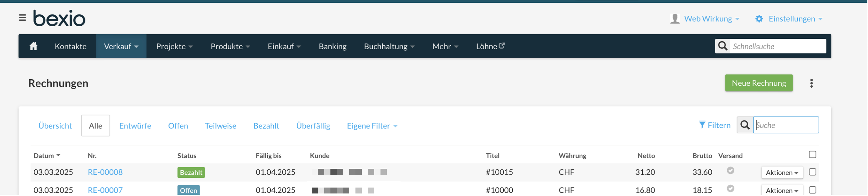Click the Suche magnifier button
Viewport: 868px width, 196px height.
pos(745,125)
